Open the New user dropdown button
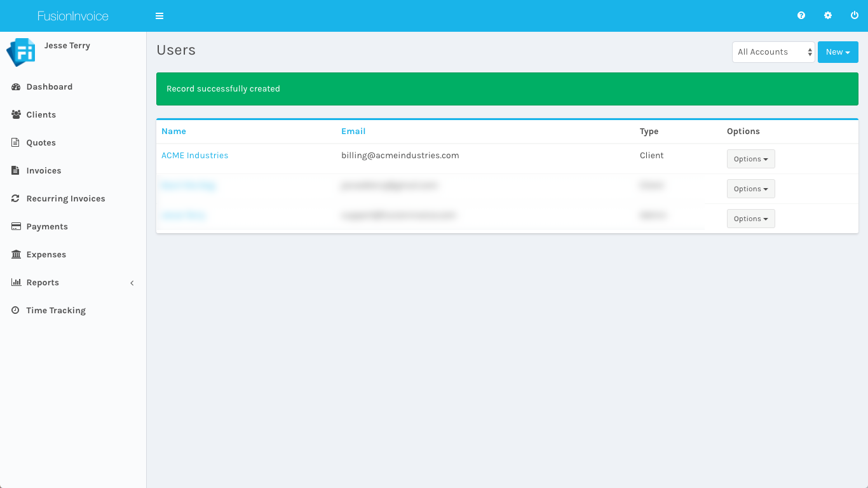Viewport: 868px width, 488px height. (837, 52)
